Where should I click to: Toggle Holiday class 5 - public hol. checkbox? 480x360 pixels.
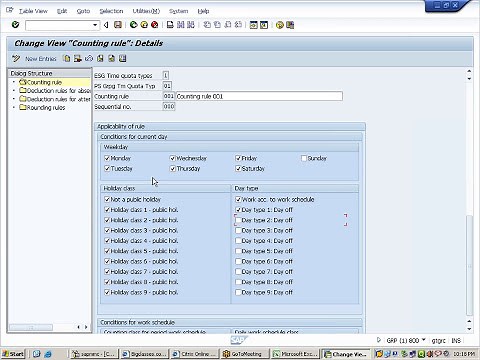pyautogui.click(x=107, y=251)
